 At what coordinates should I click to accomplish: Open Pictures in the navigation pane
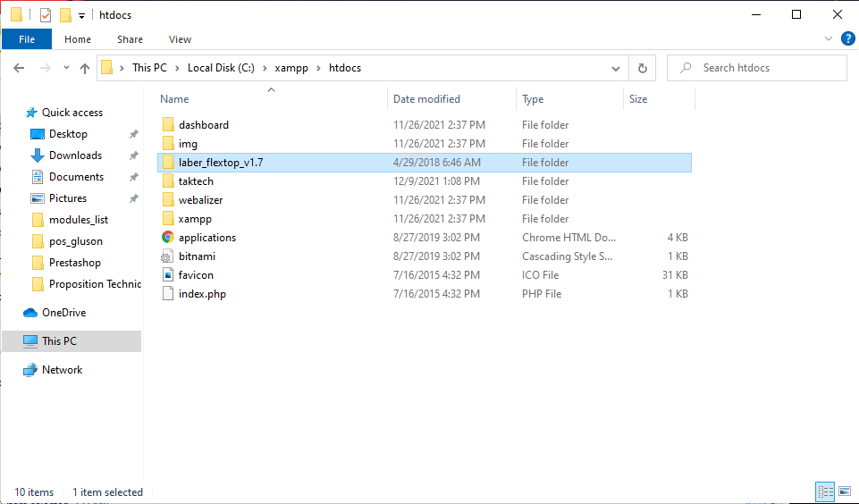tap(67, 197)
